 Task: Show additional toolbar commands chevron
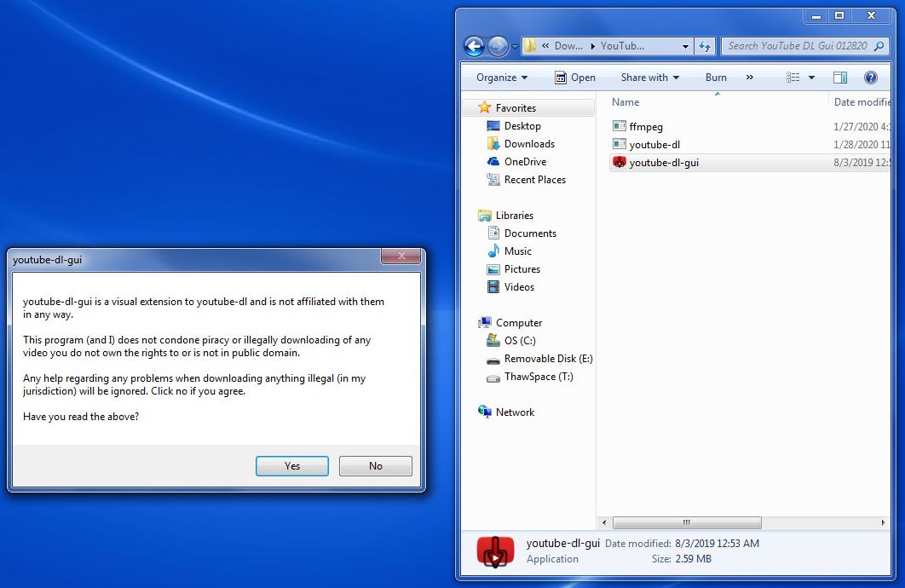tap(749, 78)
